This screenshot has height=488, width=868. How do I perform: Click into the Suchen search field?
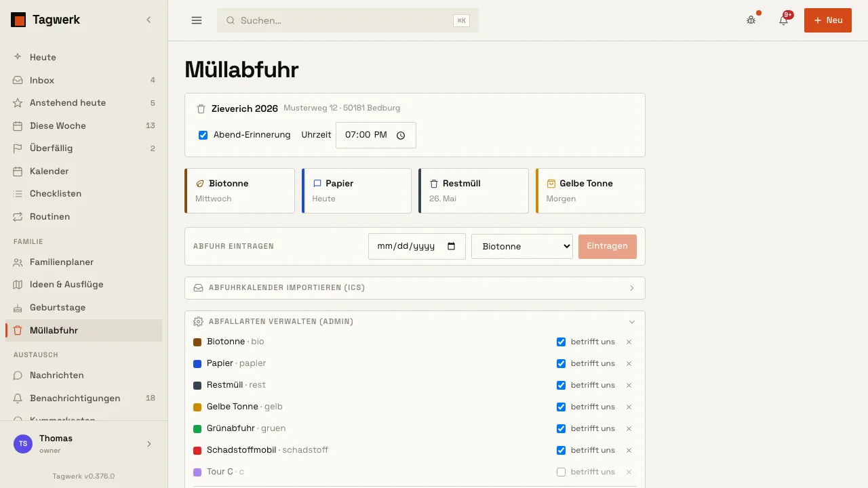348,20
